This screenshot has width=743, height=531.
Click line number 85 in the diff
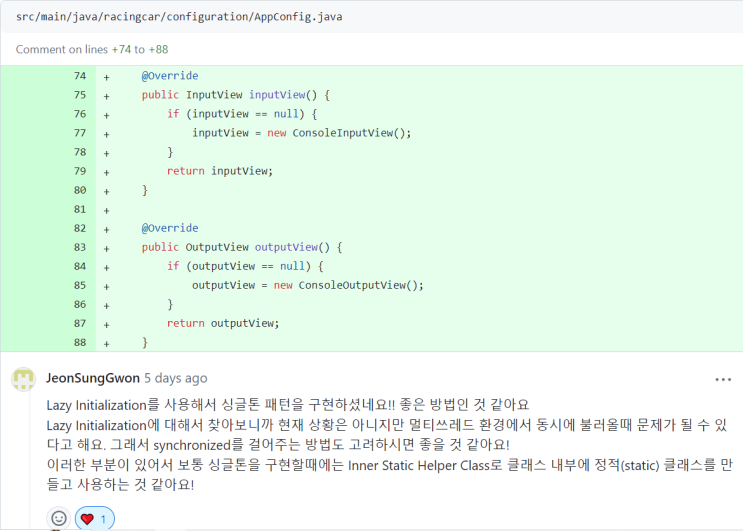80,285
